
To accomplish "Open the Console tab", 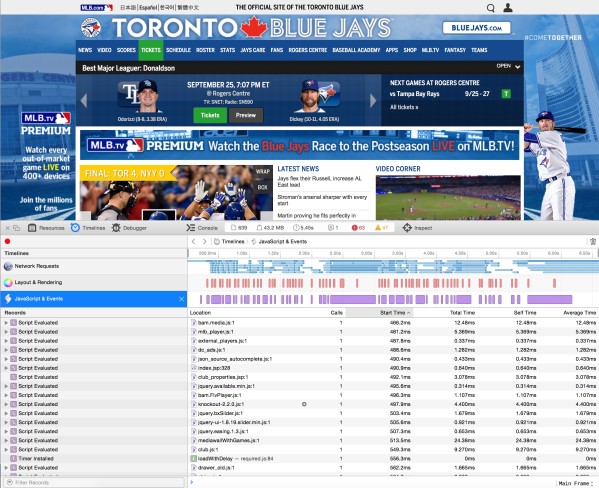I will click(x=202, y=228).
